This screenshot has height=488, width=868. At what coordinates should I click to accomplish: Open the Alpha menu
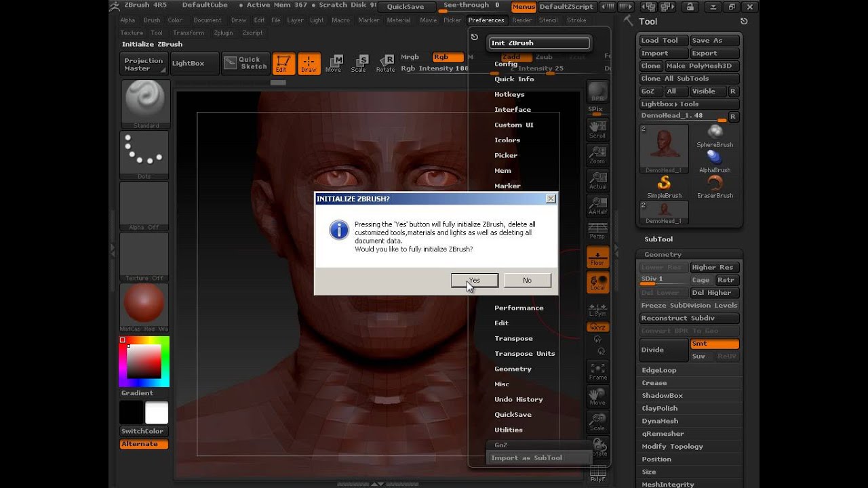(127, 20)
